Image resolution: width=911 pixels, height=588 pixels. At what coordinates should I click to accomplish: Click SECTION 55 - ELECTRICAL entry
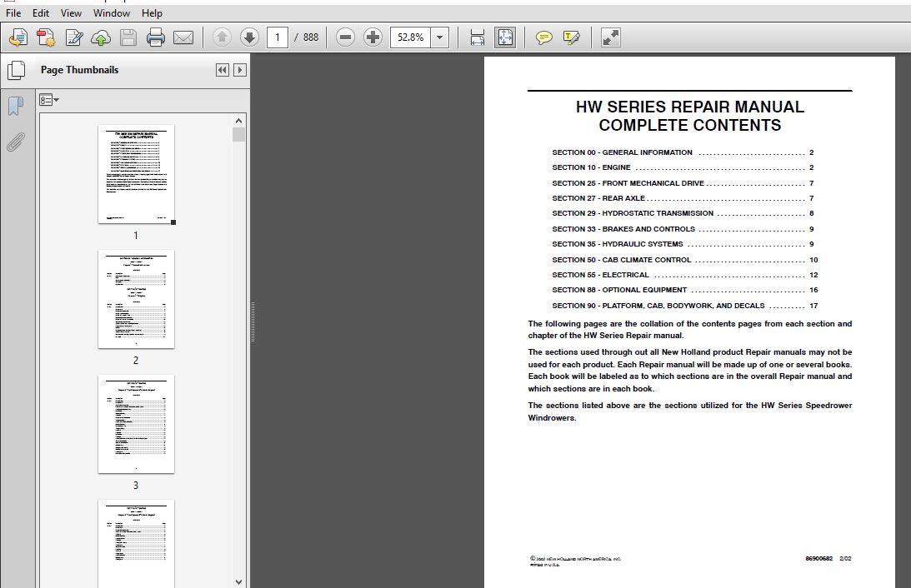pos(685,275)
